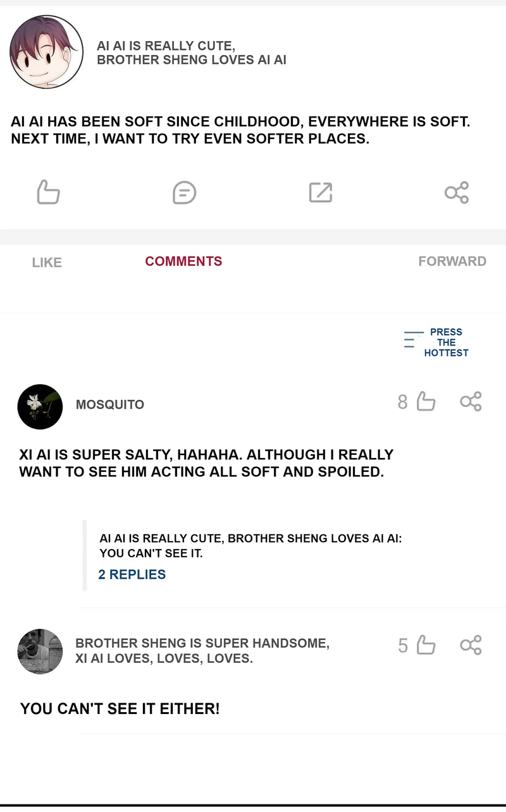Select the Comments tab
This screenshot has width=506, height=812.
(x=183, y=262)
